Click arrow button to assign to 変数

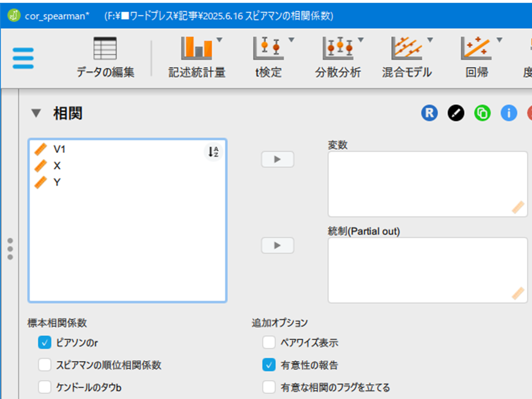pos(277,159)
